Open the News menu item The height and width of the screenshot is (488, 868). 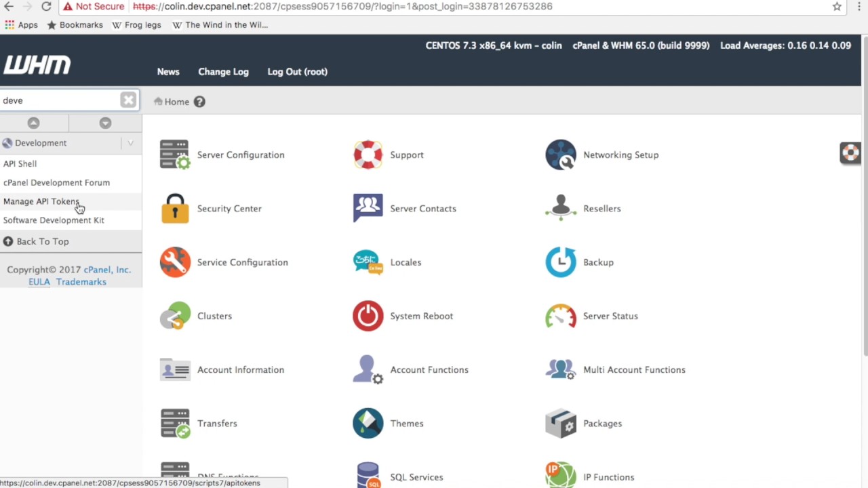168,72
